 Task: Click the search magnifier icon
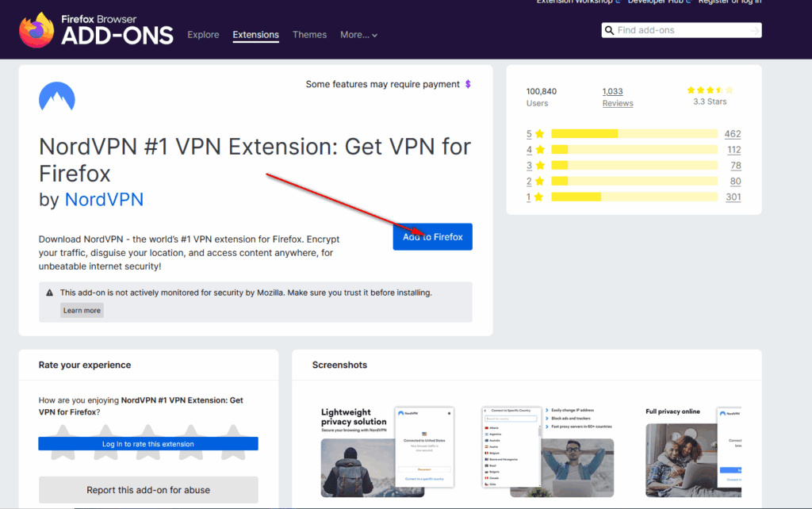click(610, 31)
